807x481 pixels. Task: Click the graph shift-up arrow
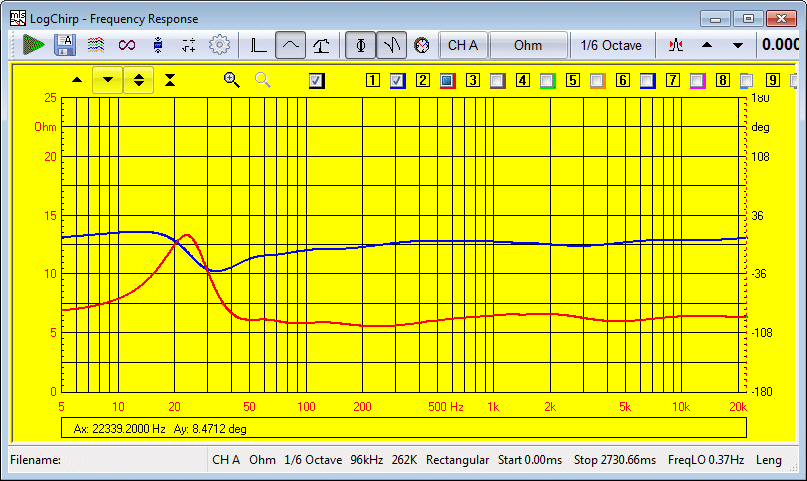(x=77, y=80)
